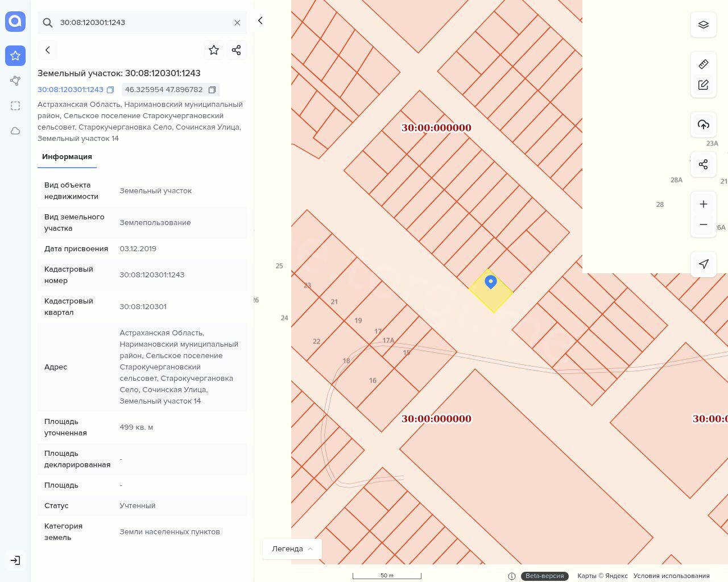Zoom out the map with minus button

tap(703, 225)
